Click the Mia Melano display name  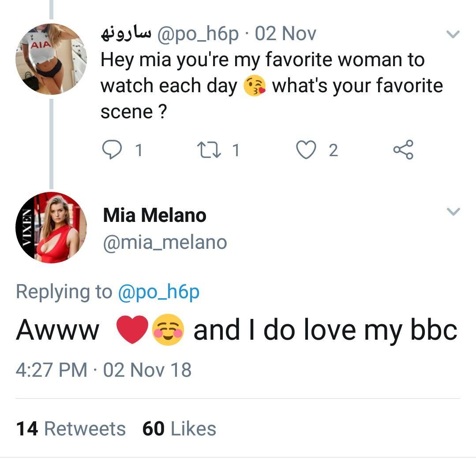(x=154, y=216)
